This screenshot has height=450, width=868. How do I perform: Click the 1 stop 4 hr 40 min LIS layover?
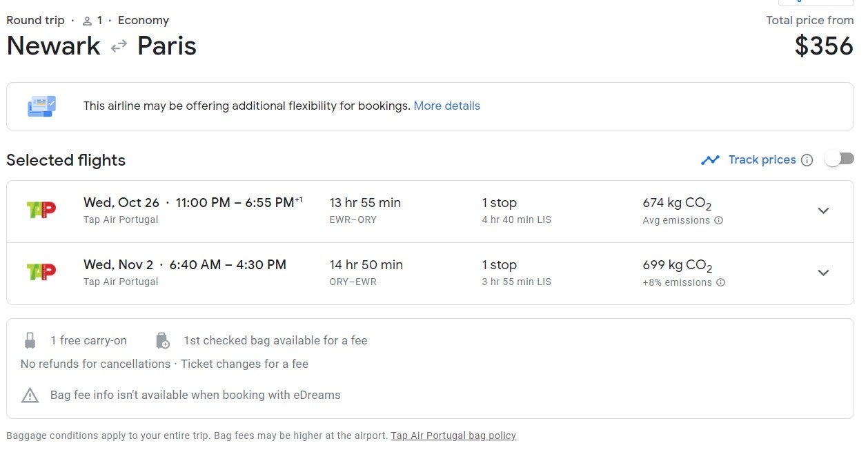(516, 211)
